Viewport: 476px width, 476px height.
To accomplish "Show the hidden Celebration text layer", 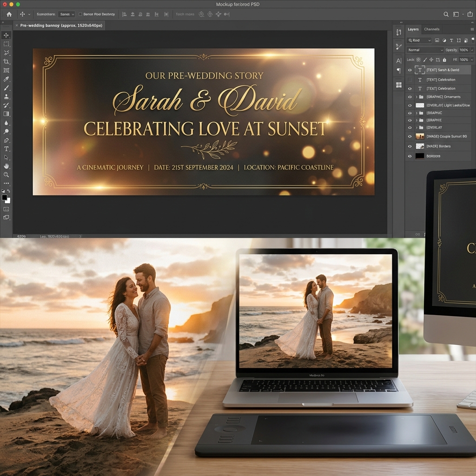I will tap(410, 80).
